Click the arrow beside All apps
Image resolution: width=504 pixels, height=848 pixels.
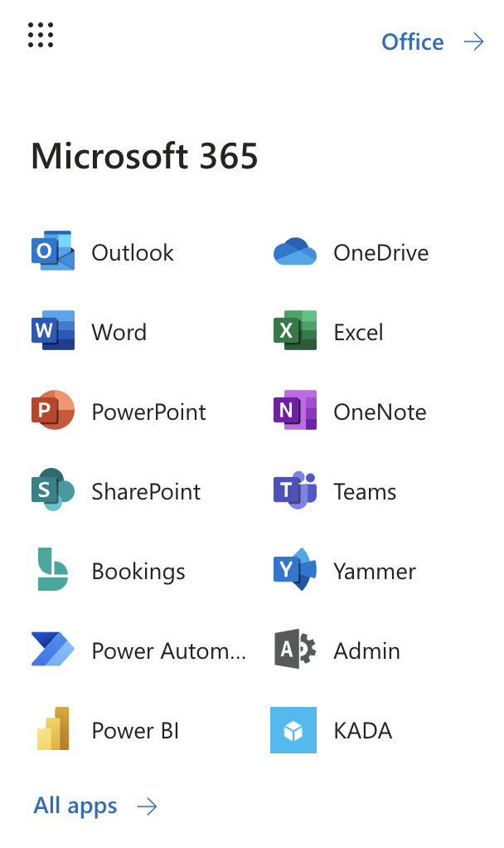coord(147,806)
